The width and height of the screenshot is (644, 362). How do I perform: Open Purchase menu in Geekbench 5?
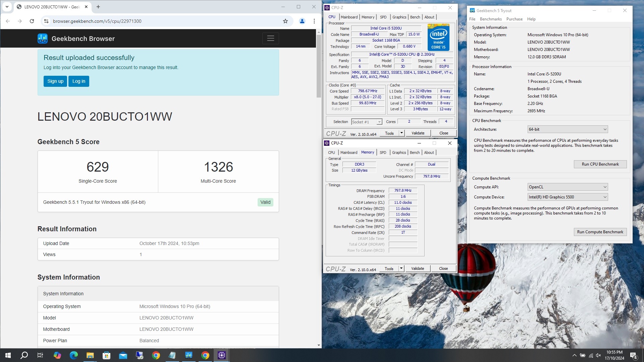pos(514,19)
